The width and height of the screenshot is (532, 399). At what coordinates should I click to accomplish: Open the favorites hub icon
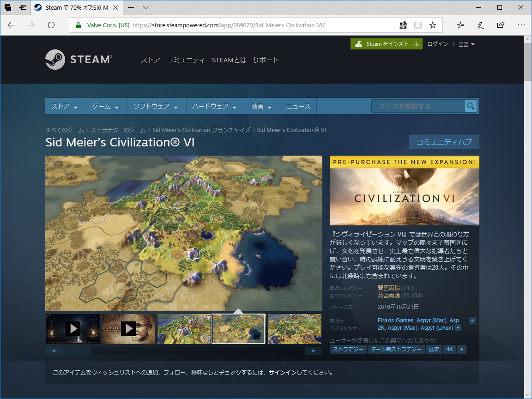click(x=461, y=25)
